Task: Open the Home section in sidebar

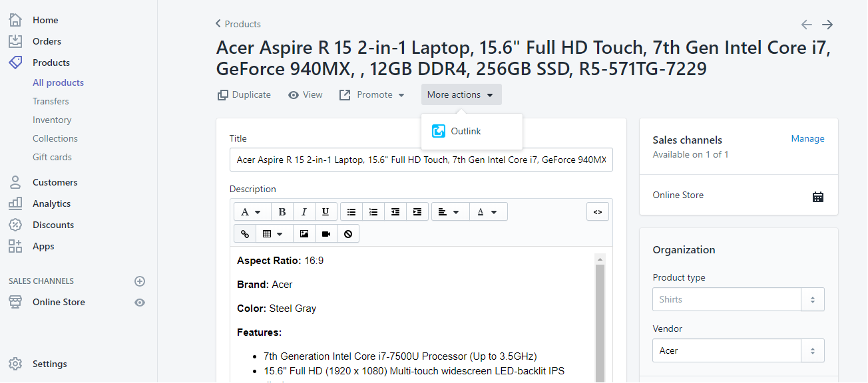Action: 45,20
